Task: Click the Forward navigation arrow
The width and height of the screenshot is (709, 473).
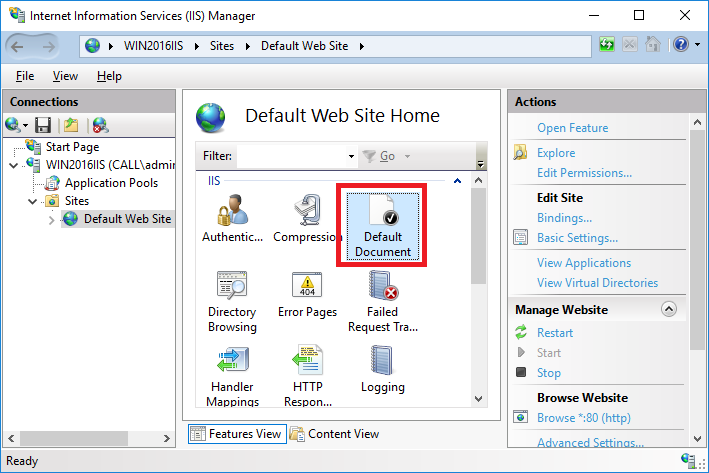Action: [48, 47]
